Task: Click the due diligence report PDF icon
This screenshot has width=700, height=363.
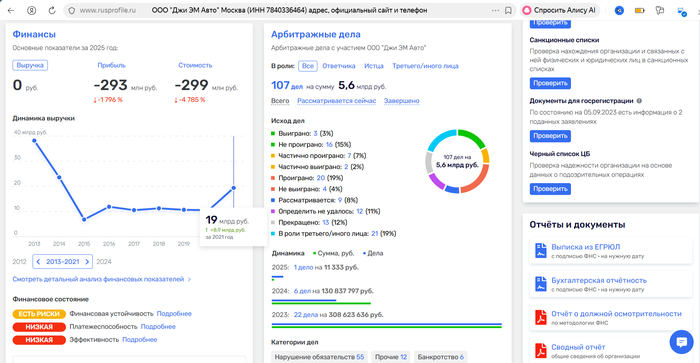Action: [541, 317]
